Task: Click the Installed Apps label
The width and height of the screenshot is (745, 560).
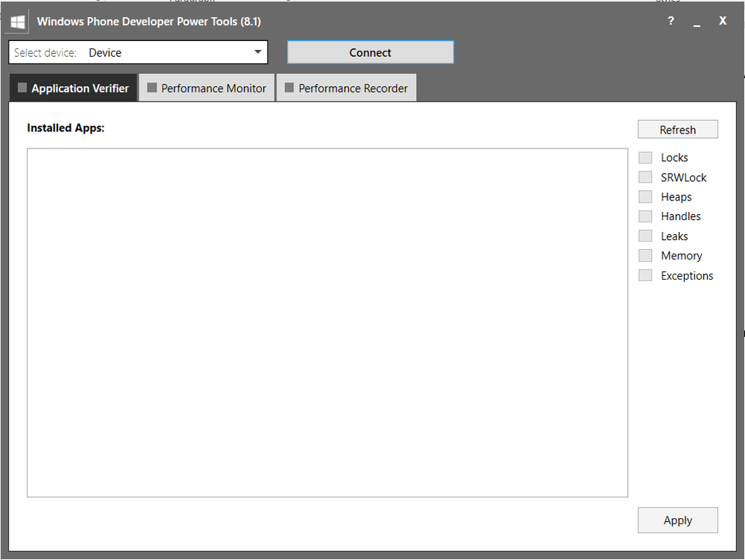Action: coord(66,128)
